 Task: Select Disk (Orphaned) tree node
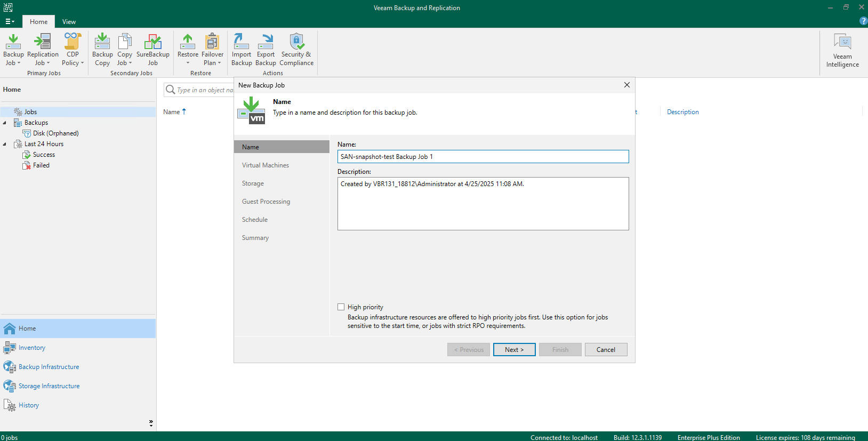[x=55, y=133]
